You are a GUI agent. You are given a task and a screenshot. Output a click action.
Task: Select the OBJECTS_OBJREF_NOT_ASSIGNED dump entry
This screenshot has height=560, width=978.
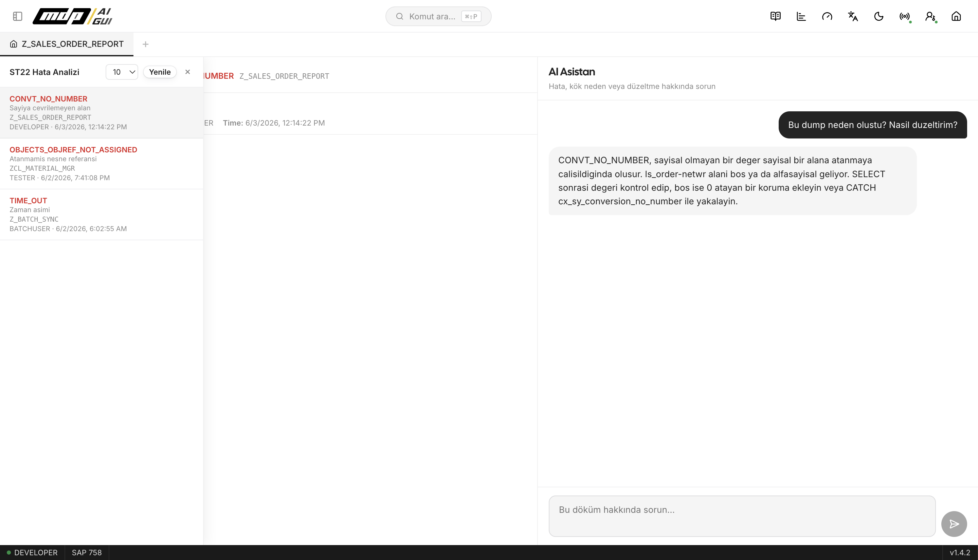pos(102,164)
